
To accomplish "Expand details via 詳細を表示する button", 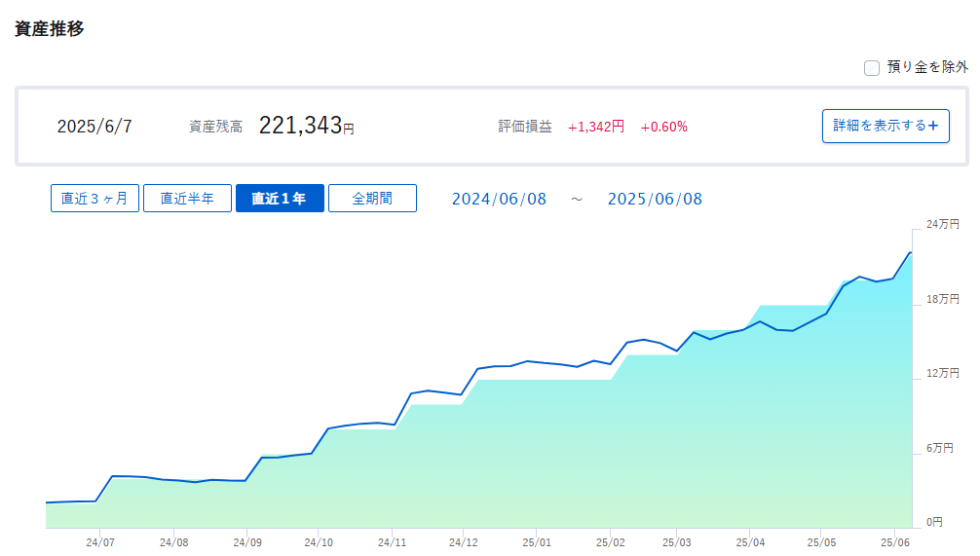I will click(x=886, y=126).
